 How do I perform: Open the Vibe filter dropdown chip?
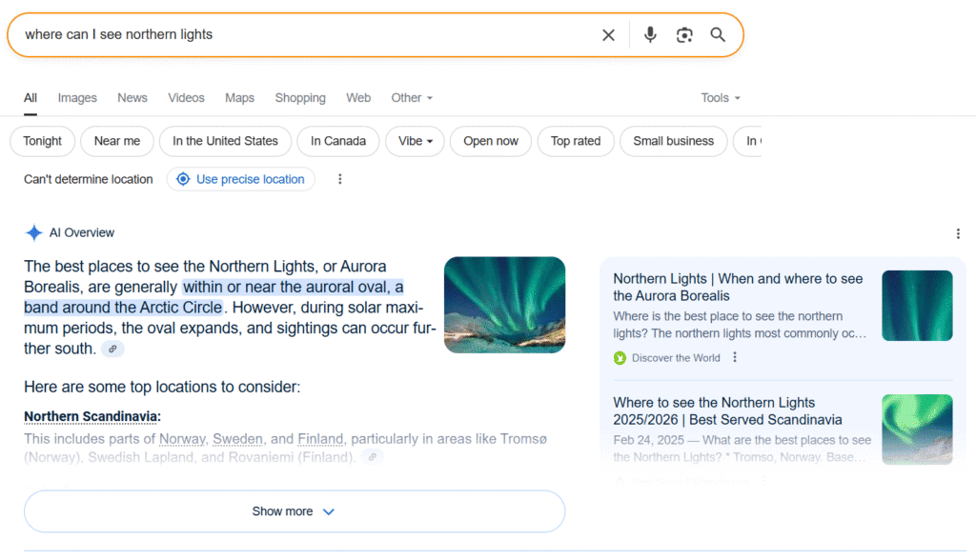click(x=416, y=141)
